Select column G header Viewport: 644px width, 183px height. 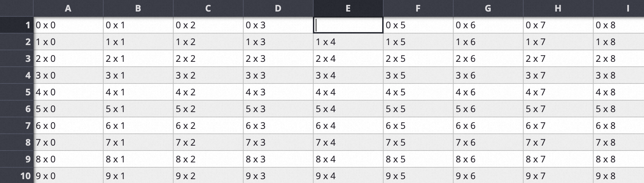[x=488, y=8]
